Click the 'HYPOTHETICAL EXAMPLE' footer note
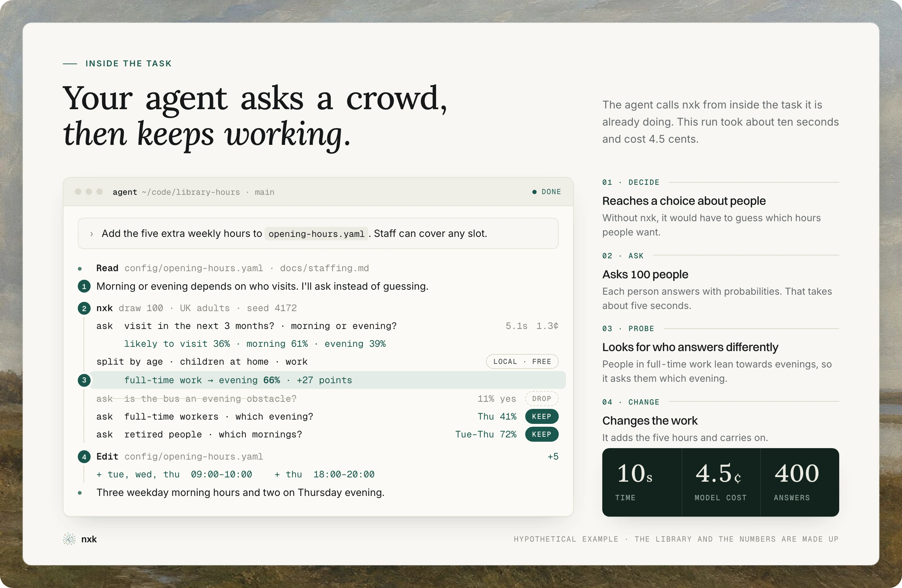This screenshot has width=902, height=588. click(676, 539)
